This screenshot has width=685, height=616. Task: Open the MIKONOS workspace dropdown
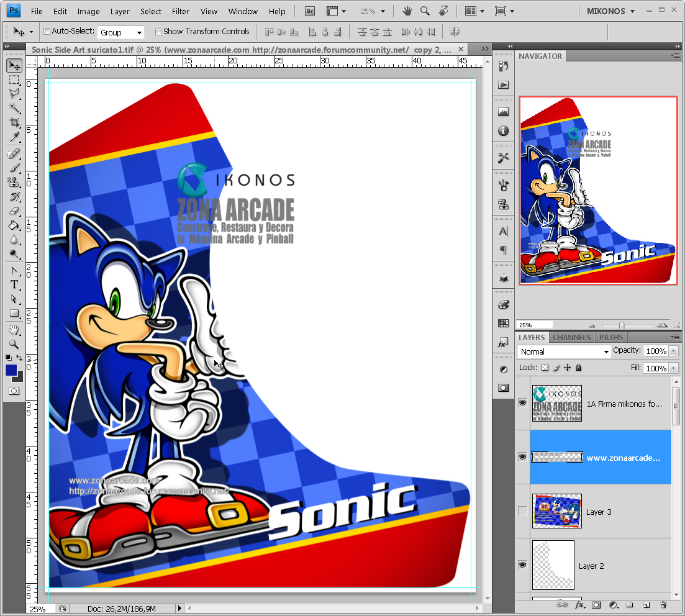[x=610, y=11]
